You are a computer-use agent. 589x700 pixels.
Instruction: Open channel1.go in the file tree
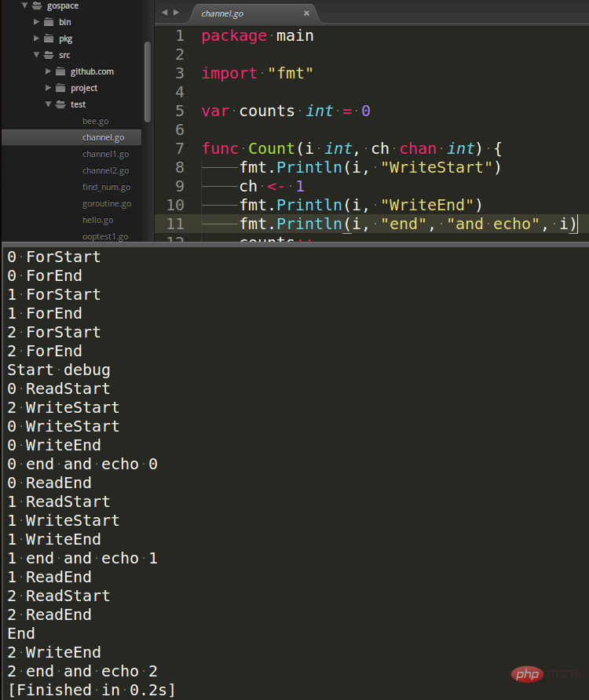pos(105,154)
